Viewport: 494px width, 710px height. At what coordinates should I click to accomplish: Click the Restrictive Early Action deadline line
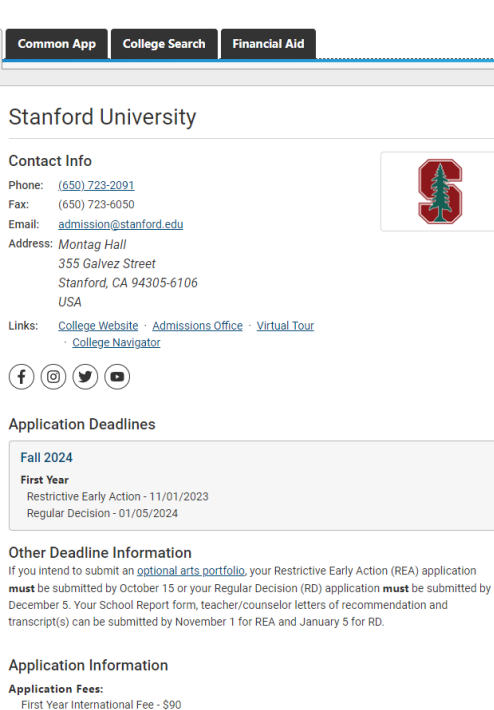point(118,497)
